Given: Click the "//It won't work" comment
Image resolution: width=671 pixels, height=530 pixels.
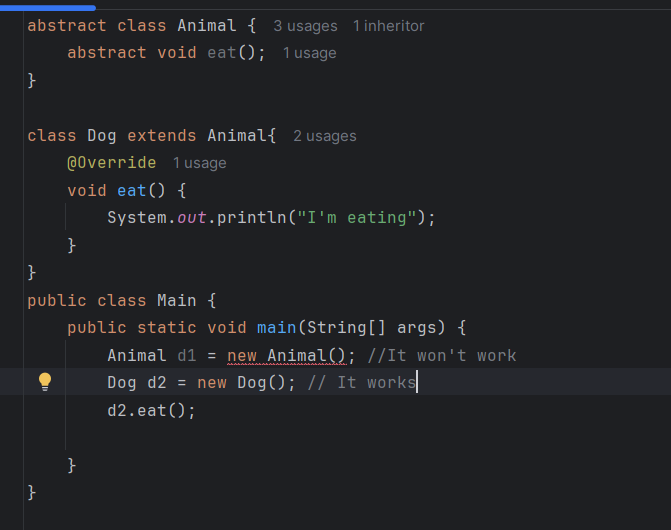Looking at the screenshot, I should 442,356.
